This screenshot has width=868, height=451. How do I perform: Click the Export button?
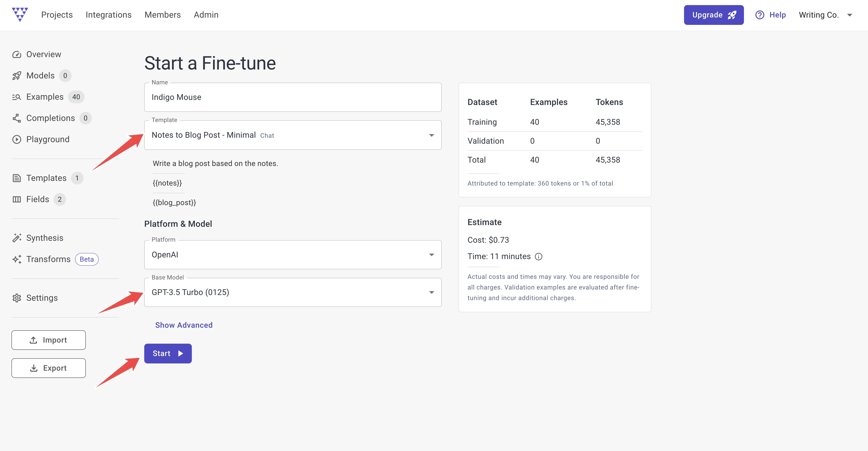point(48,368)
